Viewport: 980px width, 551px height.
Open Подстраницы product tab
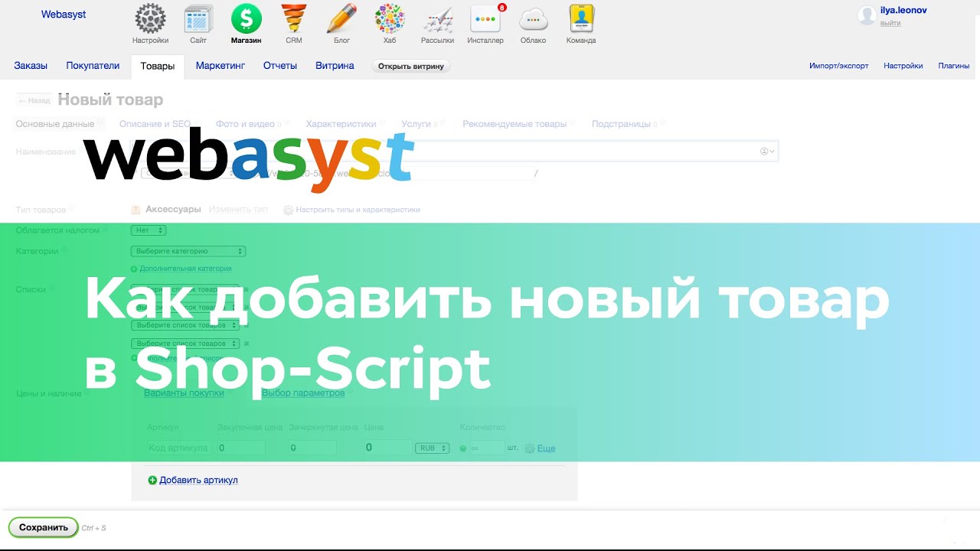click(x=621, y=124)
